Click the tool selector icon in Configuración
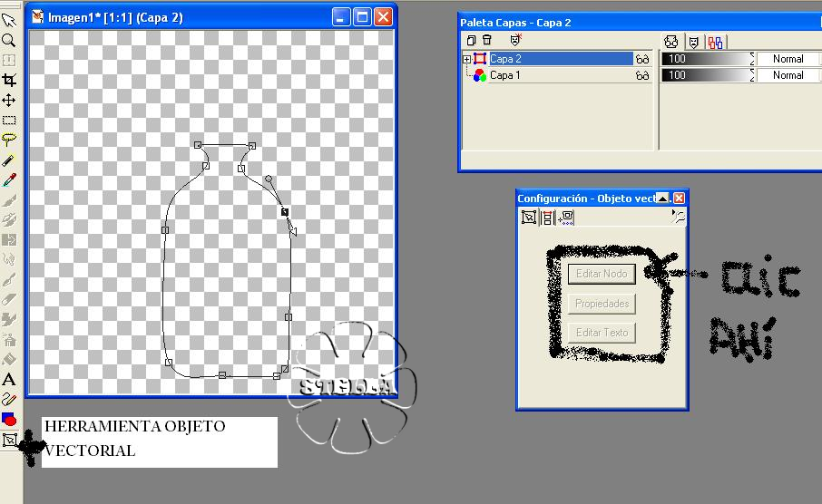Viewport: 822px width, 504px height. click(x=678, y=217)
